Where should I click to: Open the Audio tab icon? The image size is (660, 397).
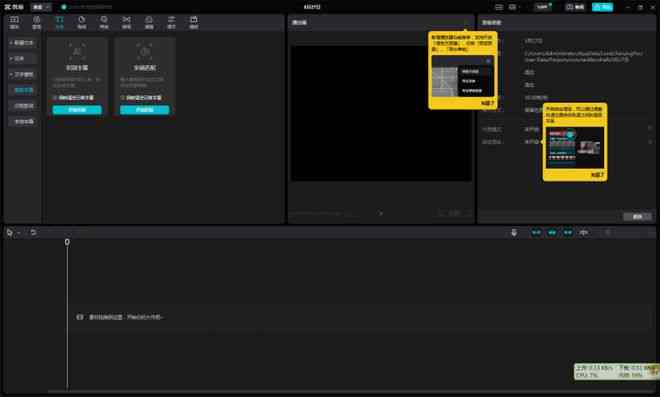[x=37, y=22]
